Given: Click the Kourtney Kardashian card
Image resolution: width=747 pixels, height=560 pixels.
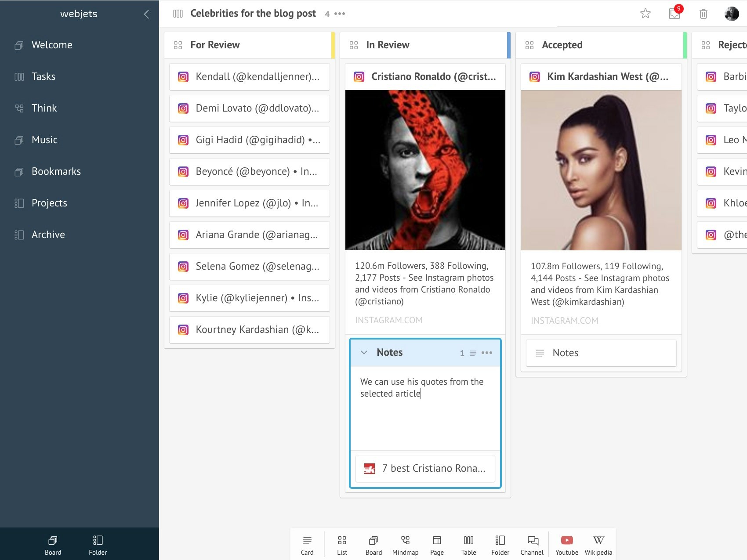Looking at the screenshot, I should click(x=250, y=330).
